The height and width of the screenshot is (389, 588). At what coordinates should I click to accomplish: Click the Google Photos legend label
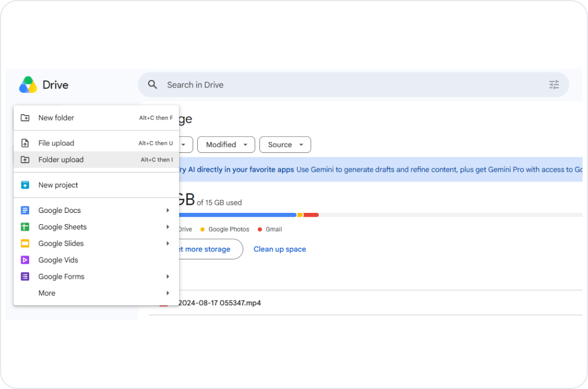(229, 230)
